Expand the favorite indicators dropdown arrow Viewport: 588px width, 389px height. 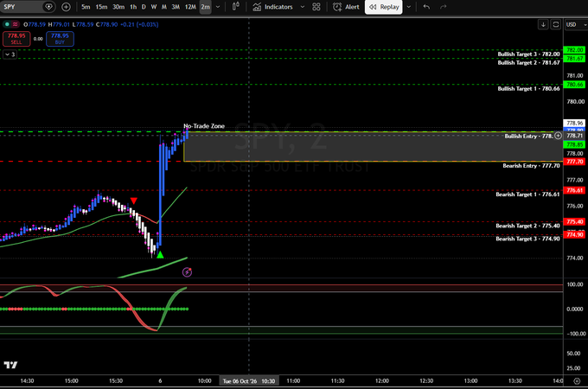tap(303, 7)
